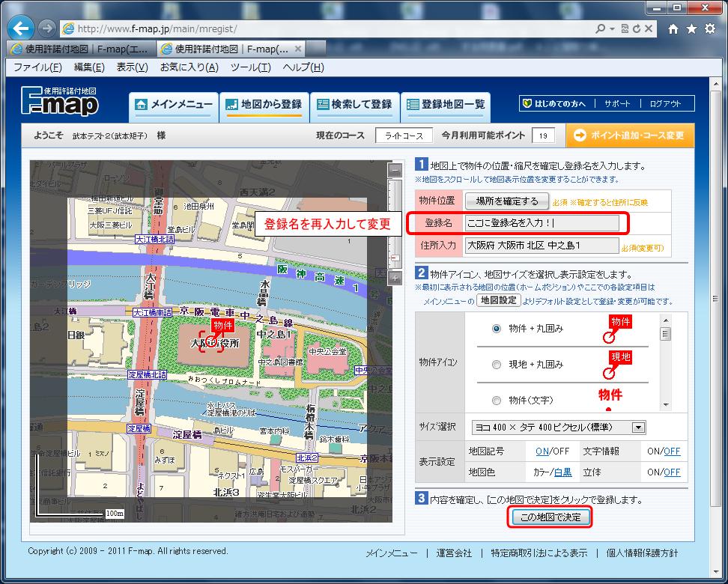Click the この地図で決定 button
Image resolution: width=728 pixels, height=584 pixels.
550,517
